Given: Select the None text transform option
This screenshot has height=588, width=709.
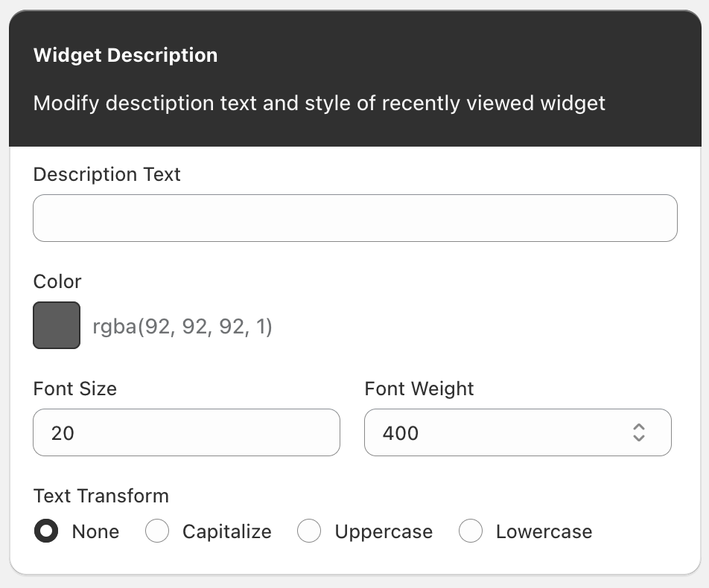Looking at the screenshot, I should pyautogui.click(x=45, y=531).
